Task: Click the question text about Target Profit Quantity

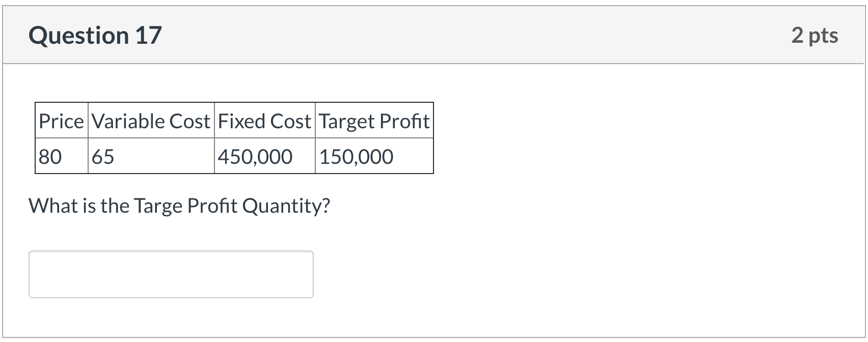Action: (x=179, y=205)
